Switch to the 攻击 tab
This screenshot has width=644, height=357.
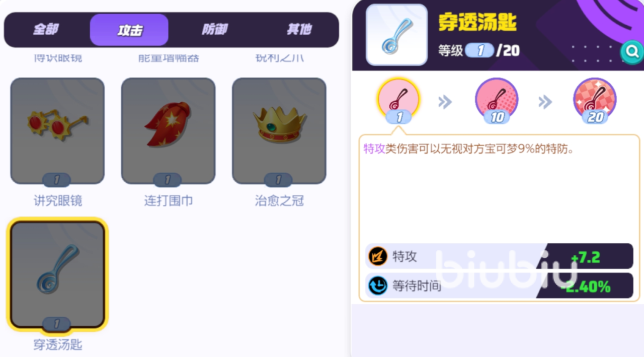[129, 30]
